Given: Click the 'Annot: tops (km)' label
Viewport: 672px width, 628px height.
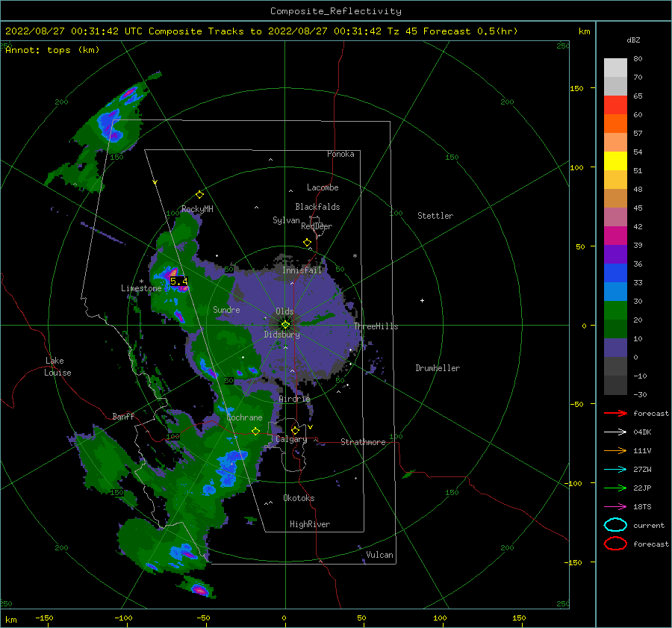Looking at the screenshot, I should (x=52, y=50).
